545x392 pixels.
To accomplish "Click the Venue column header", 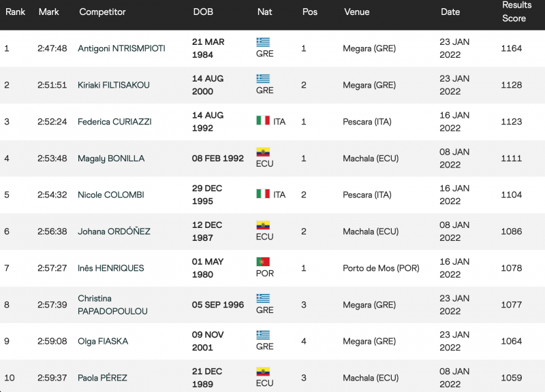I will pos(356,12).
